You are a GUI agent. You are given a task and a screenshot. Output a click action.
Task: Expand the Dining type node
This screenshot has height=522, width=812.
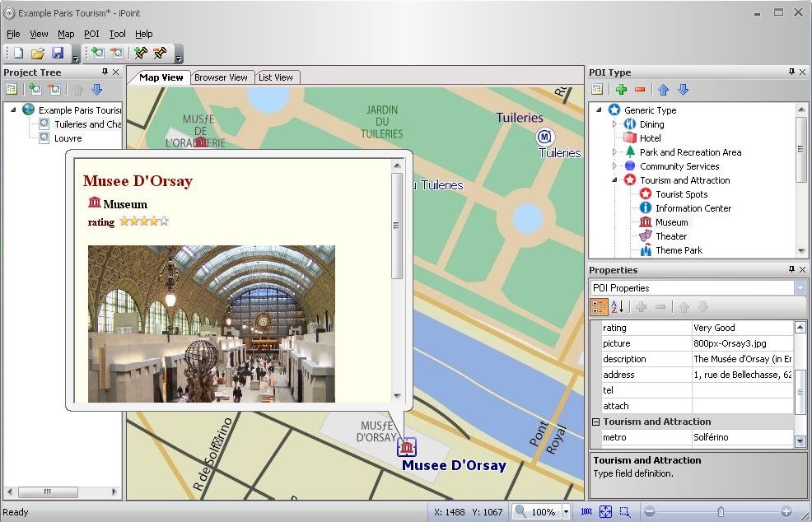coord(614,124)
